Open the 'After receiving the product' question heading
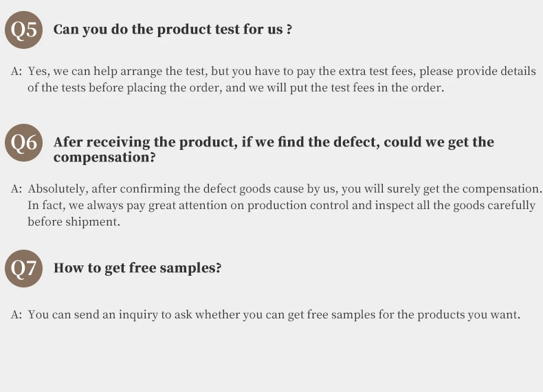This screenshot has width=543, height=392. pyautogui.click(x=274, y=142)
